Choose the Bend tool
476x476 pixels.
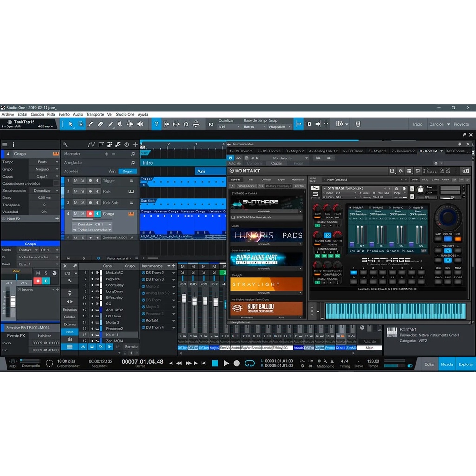tap(130, 124)
